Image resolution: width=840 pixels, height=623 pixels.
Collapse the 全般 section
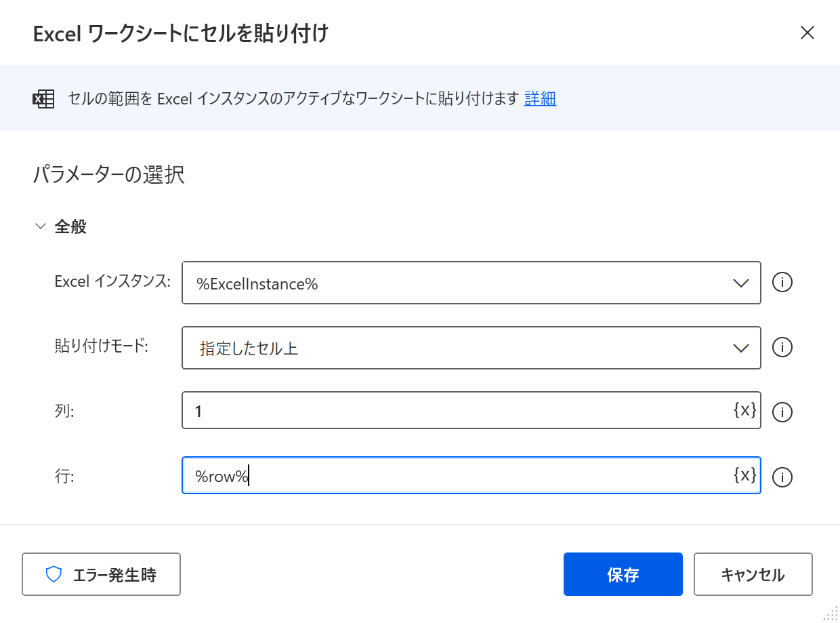pyautogui.click(x=41, y=226)
